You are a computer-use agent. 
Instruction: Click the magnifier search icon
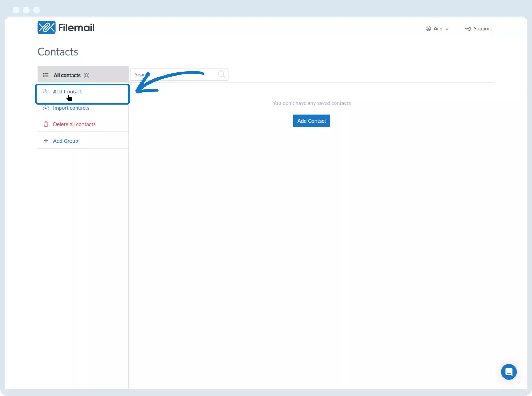(221, 74)
